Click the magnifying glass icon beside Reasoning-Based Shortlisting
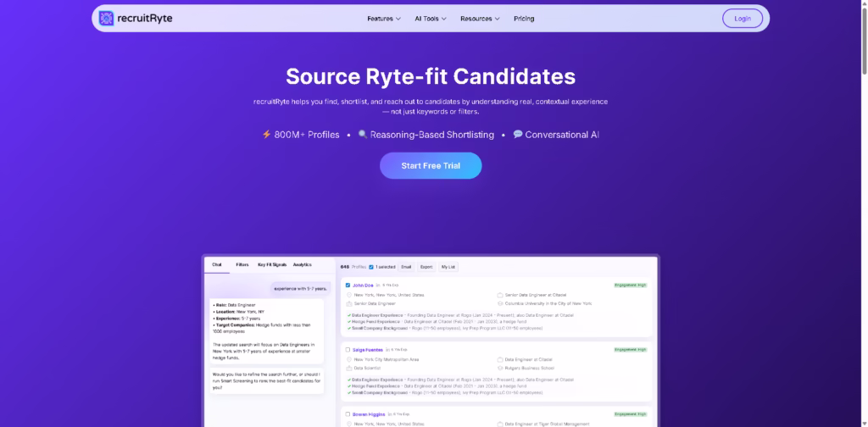Viewport: 868px width, 427px height. [x=363, y=135]
